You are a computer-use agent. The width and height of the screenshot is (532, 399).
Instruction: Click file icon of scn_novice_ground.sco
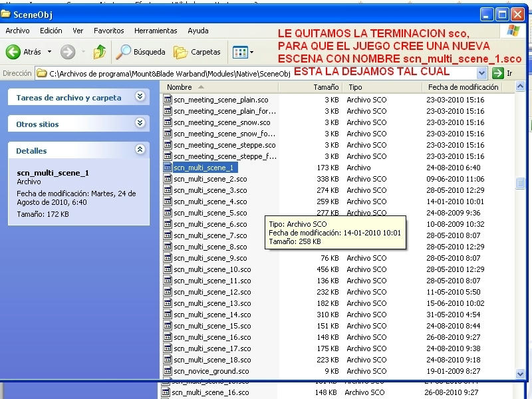[x=168, y=371]
